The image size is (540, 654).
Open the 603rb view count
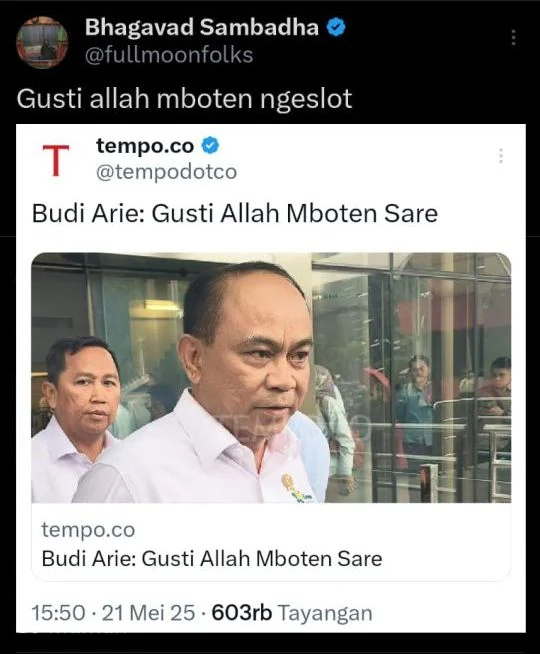pyautogui.click(x=242, y=613)
